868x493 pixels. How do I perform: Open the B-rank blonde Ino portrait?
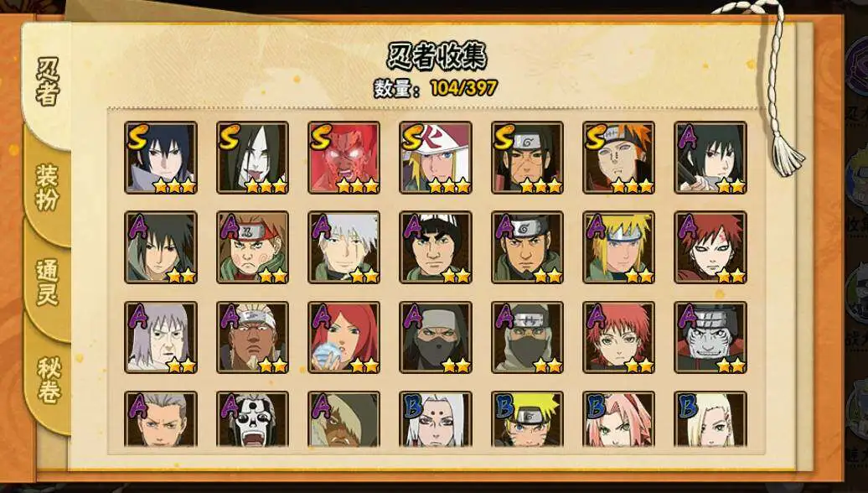pos(710,418)
